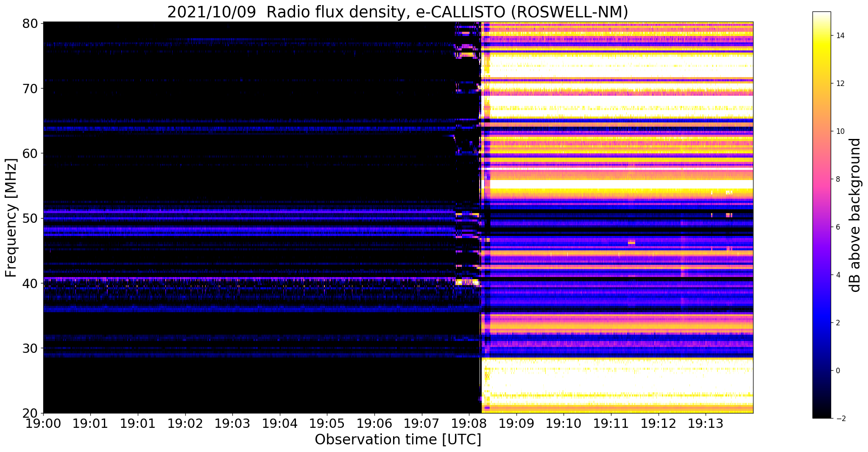
Task: Click the 'Frequency [MHz]' y-axis label
Action: coord(11,218)
